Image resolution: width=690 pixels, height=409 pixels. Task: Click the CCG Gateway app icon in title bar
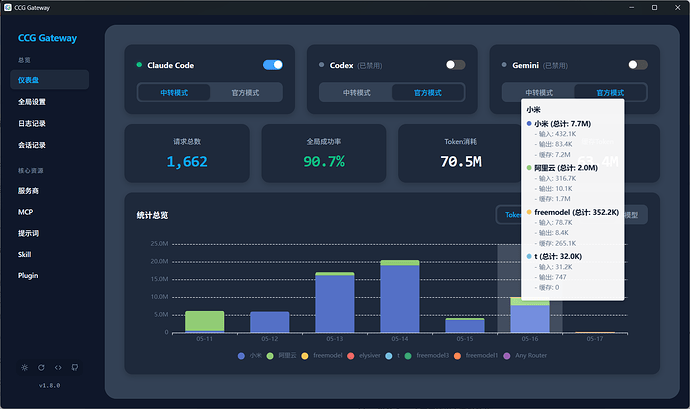click(7, 7)
